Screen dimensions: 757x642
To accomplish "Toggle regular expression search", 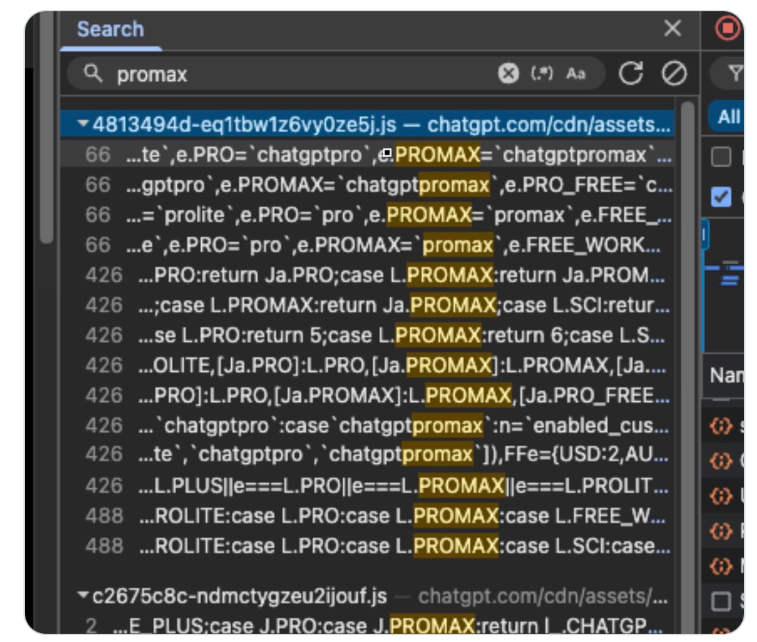I will (542, 74).
